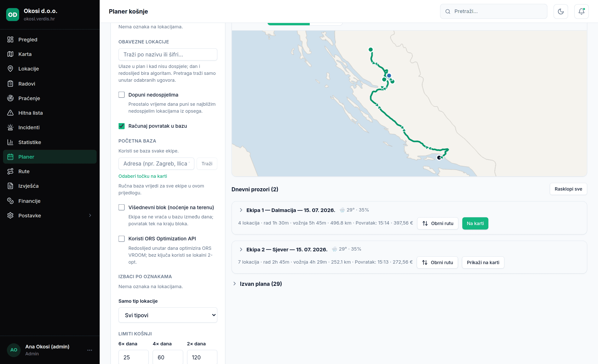Viewport: 598px width, 364px height.
Task: Click okosi.verdis.hr domain text
Action: pos(39,19)
